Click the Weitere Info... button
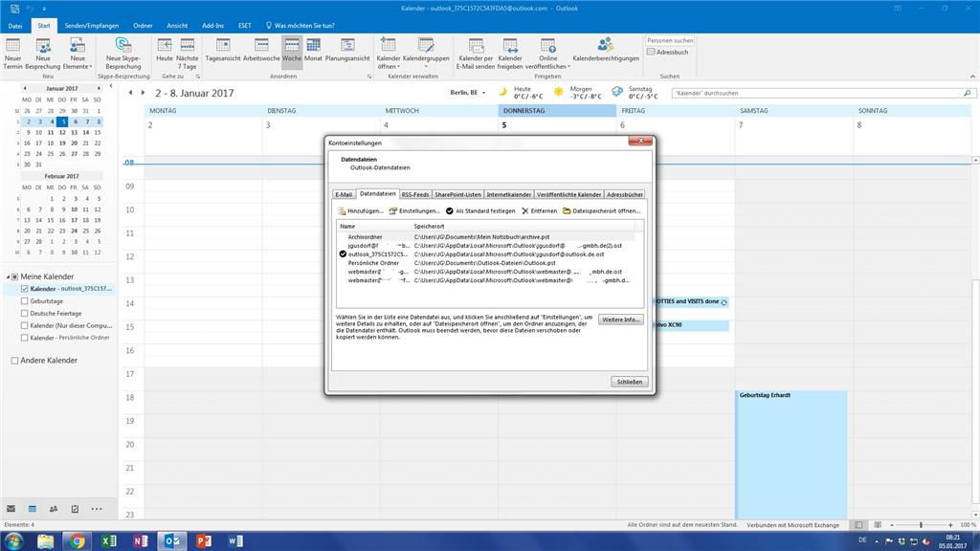980x551 pixels. click(x=620, y=320)
